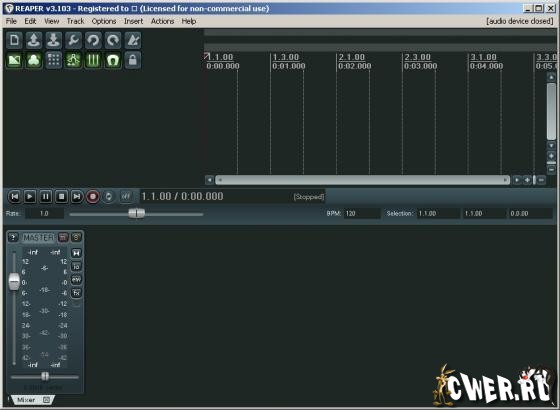Viewport: 560px width, 410px height.
Task: Open project with the upload arrow icon
Action: click(x=34, y=40)
